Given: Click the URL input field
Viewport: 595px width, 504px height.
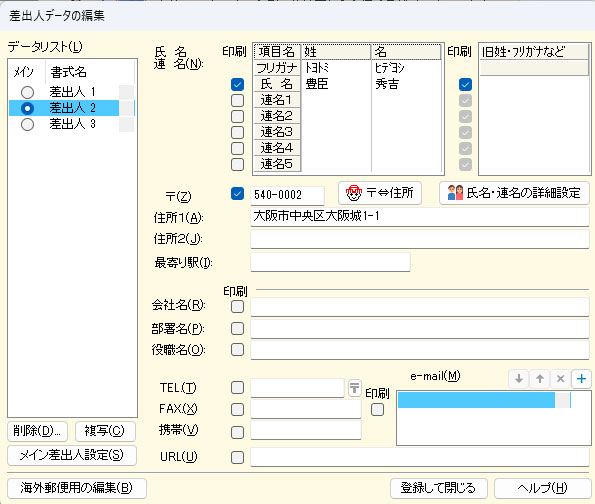Looking at the screenshot, I should (x=420, y=457).
